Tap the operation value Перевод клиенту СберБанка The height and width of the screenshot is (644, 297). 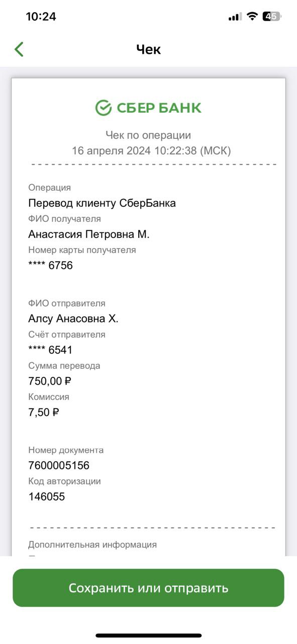click(102, 203)
